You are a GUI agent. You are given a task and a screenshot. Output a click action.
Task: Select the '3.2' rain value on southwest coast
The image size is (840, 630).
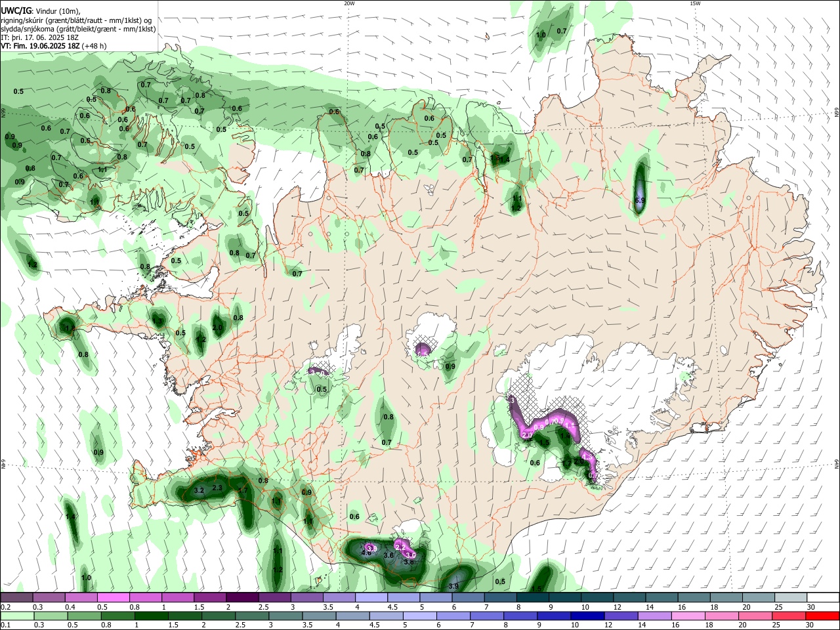(x=199, y=490)
